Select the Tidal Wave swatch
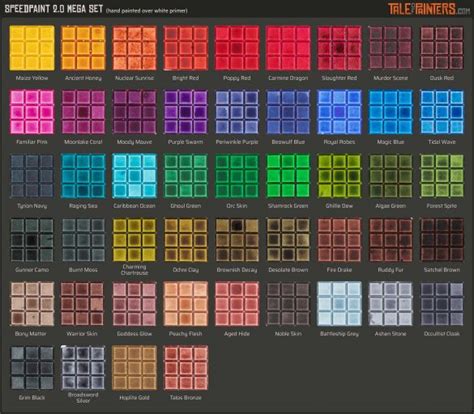The height and width of the screenshot is (414, 474). point(442,112)
